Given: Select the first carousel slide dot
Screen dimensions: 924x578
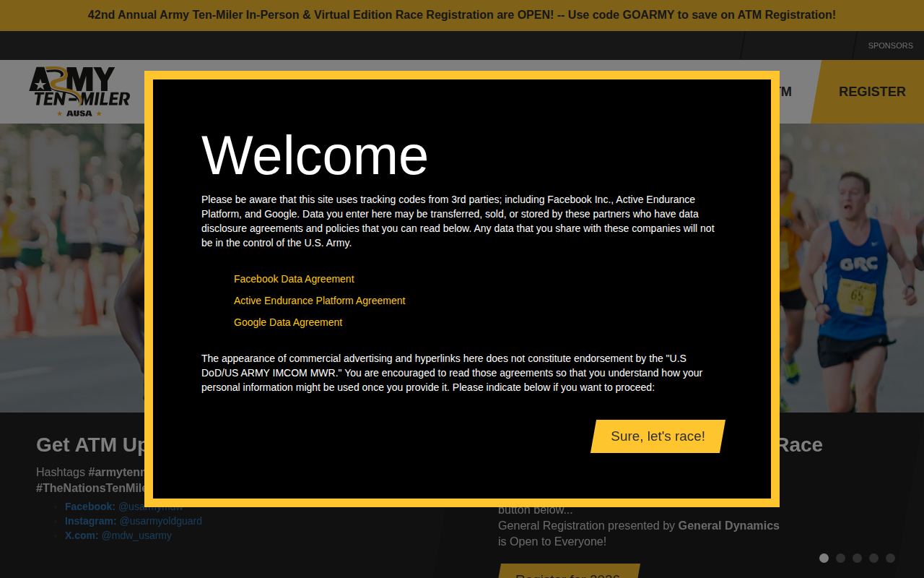Looking at the screenshot, I should [824, 558].
